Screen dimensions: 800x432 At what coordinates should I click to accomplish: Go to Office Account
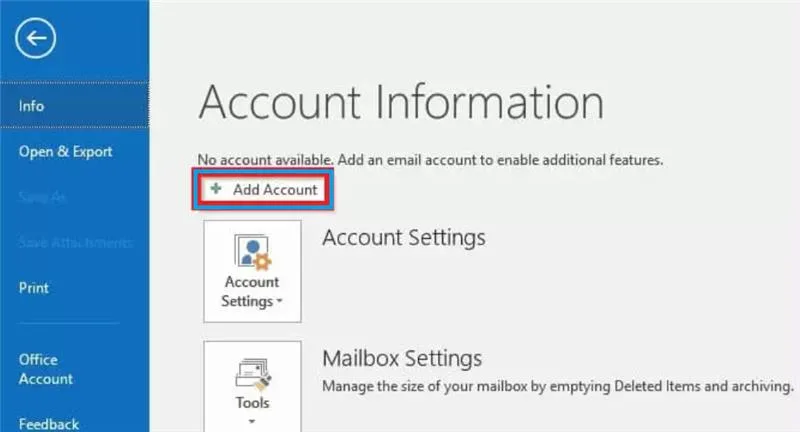tap(46, 369)
